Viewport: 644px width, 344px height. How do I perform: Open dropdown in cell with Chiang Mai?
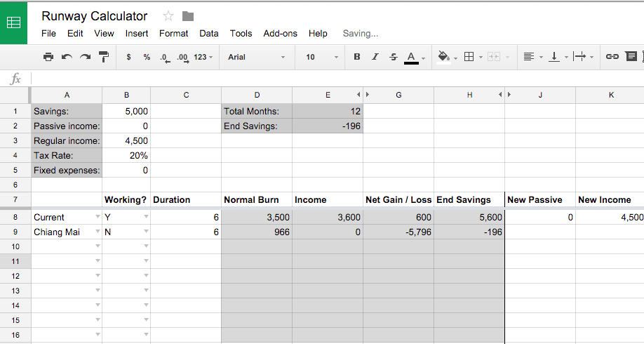point(98,232)
